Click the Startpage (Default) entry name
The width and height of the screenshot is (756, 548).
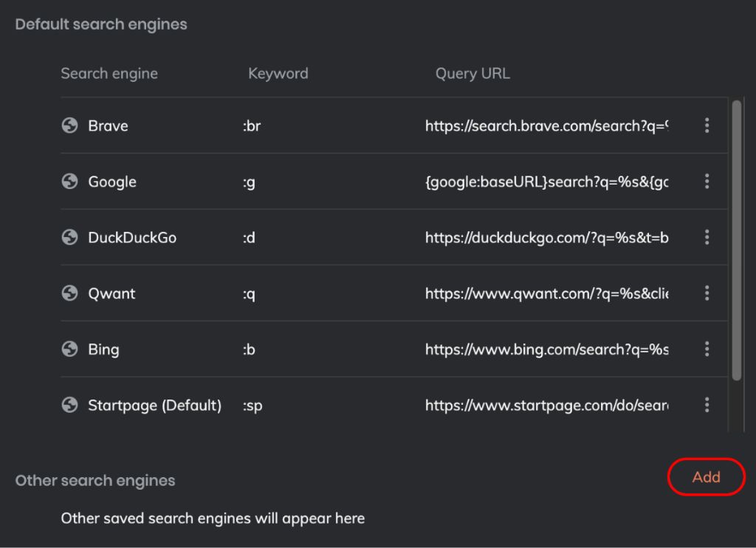(154, 405)
